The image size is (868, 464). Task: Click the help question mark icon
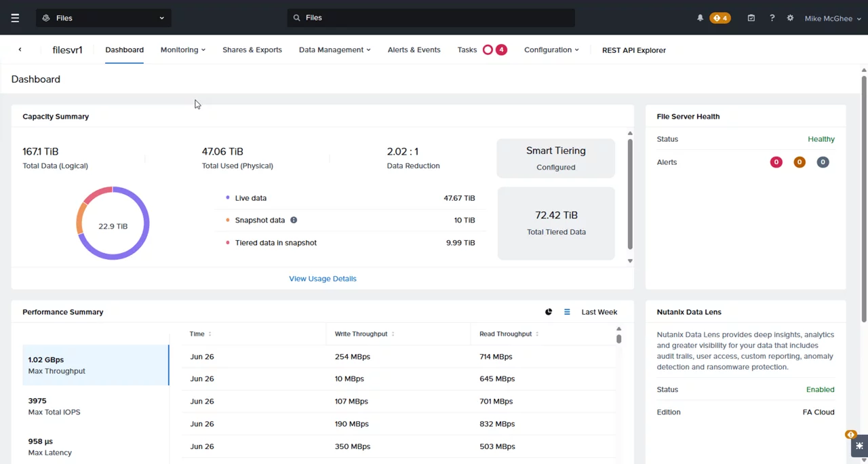tap(772, 18)
